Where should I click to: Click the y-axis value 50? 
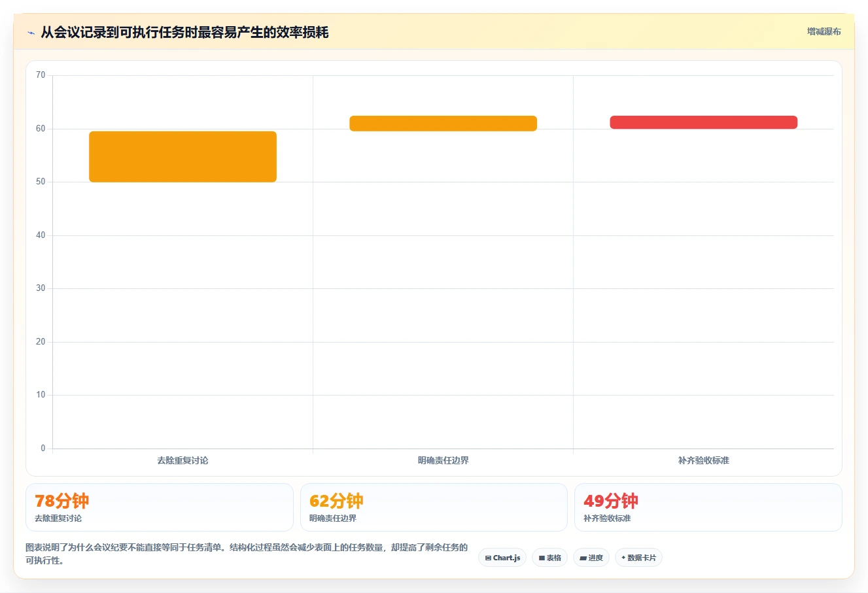(41, 182)
